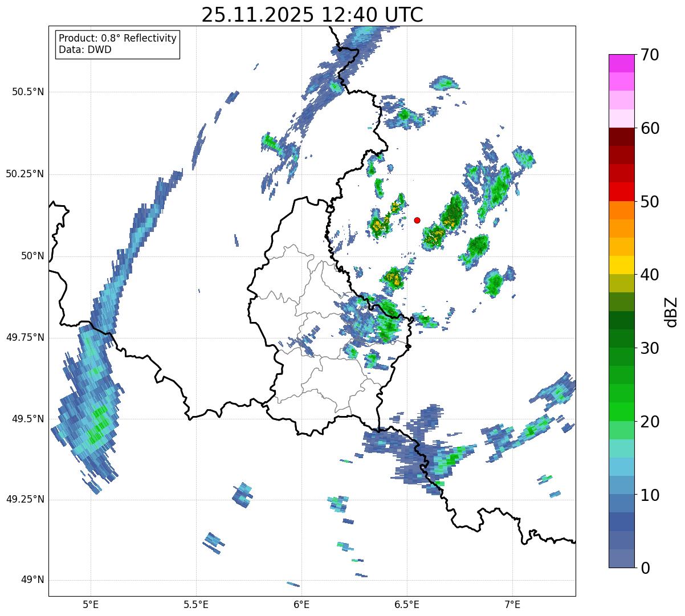Click the 5°E longitude label

91,604
